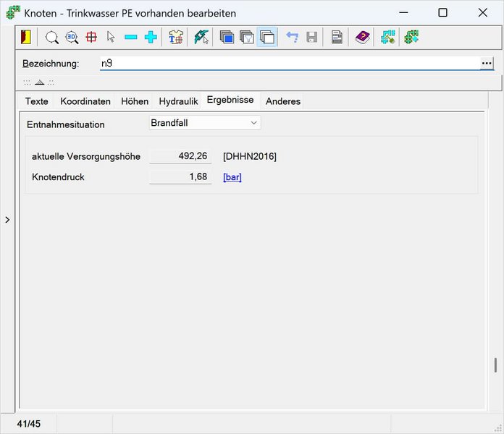Toggle the highlighted stacked windows toolbar button

point(266,37)
